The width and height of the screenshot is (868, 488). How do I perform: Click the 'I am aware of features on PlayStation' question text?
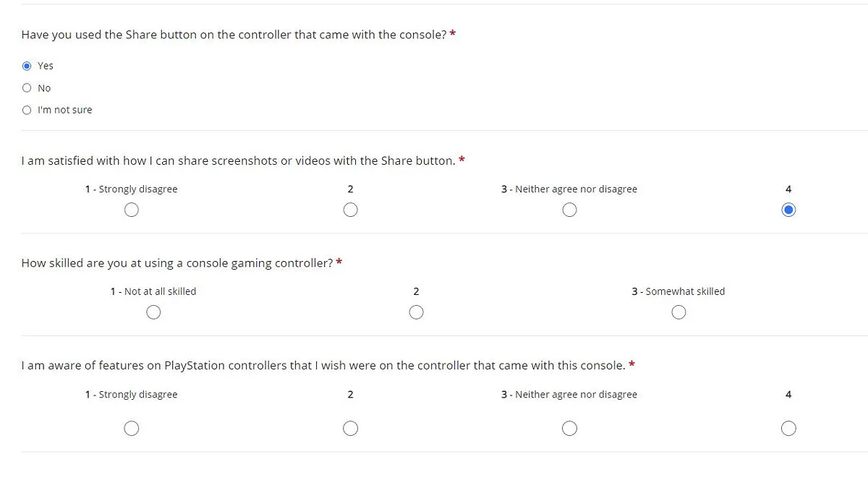pyautogui.click(x=323, y=366)
